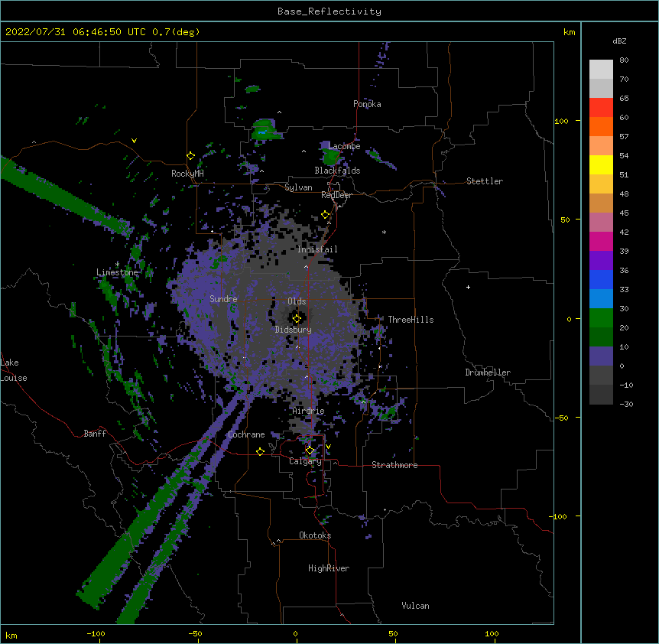
Task: Click the yellow diamond marker below Cochrane
Action: [x=260, y=451]
